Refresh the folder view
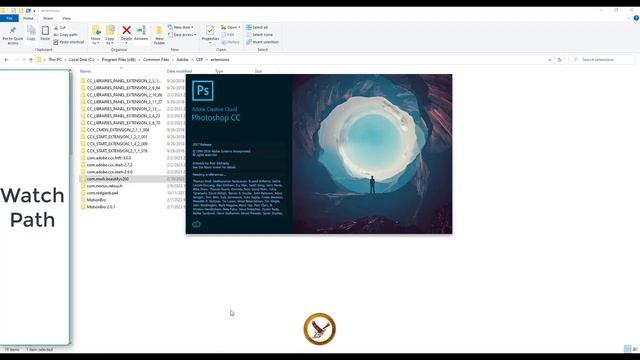This screenshot has width=640, height=360. [x=560, y=60]
